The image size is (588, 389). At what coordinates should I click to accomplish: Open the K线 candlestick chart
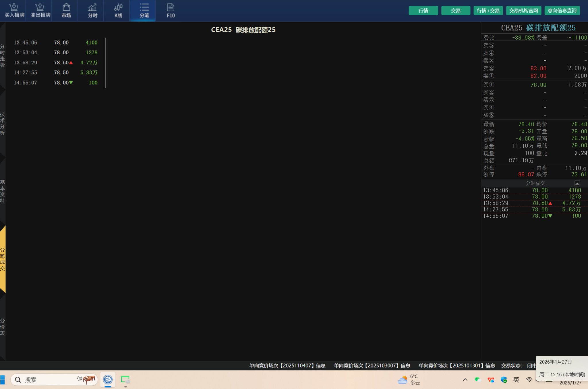[118, 11]
